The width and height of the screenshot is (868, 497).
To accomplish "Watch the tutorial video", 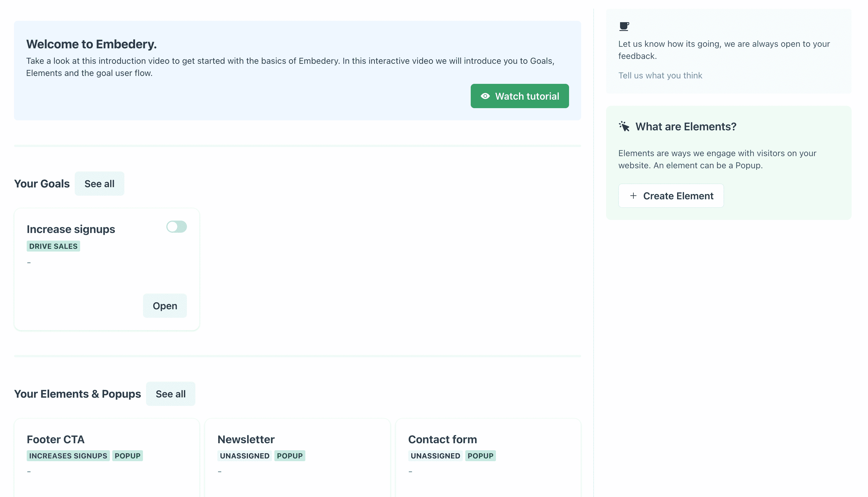I will point(520,96).
